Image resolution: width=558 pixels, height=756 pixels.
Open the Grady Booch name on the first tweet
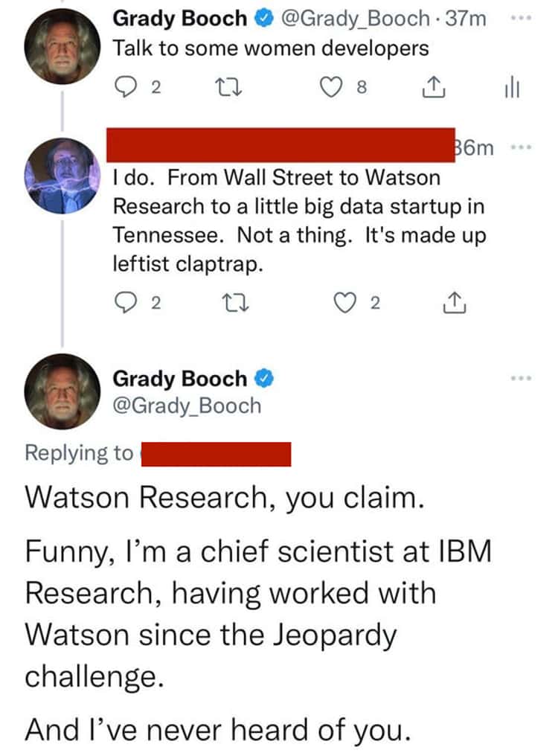click(179, 19)
